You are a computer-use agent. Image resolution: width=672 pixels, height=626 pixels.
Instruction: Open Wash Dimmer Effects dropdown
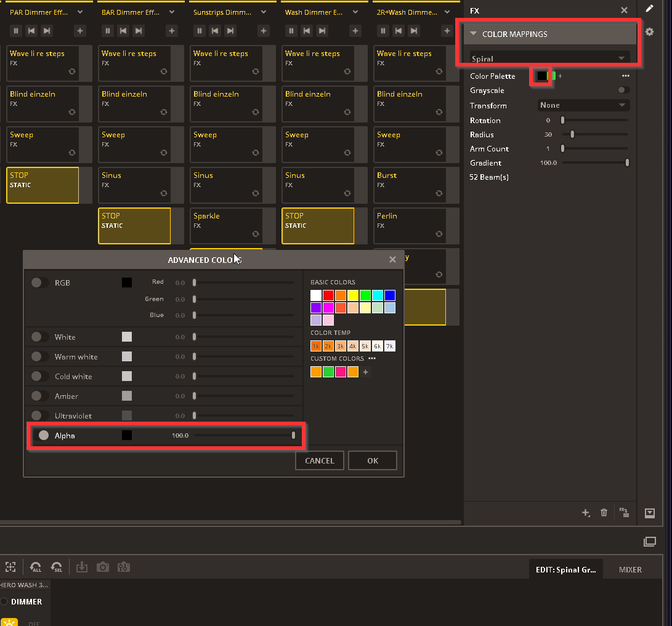(355, 12)
